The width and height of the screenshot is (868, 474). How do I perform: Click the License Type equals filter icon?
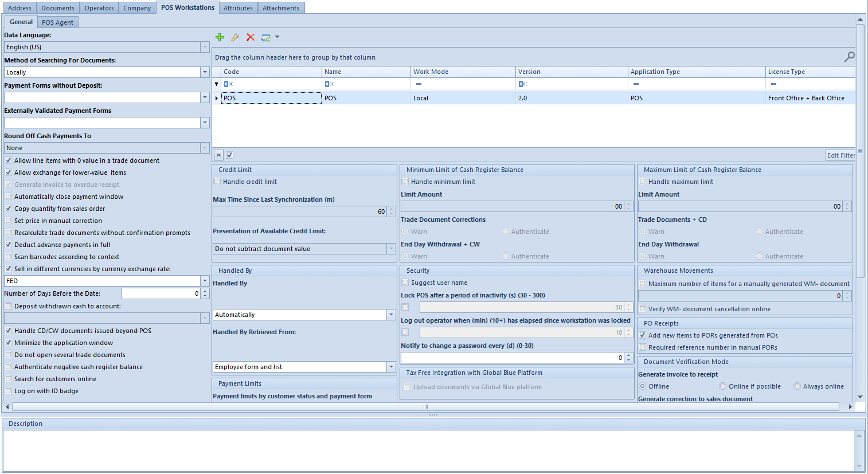[x=773, y=84]
